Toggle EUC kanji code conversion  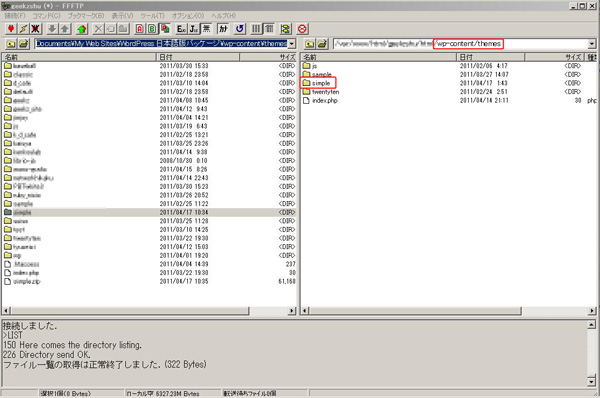181,29
